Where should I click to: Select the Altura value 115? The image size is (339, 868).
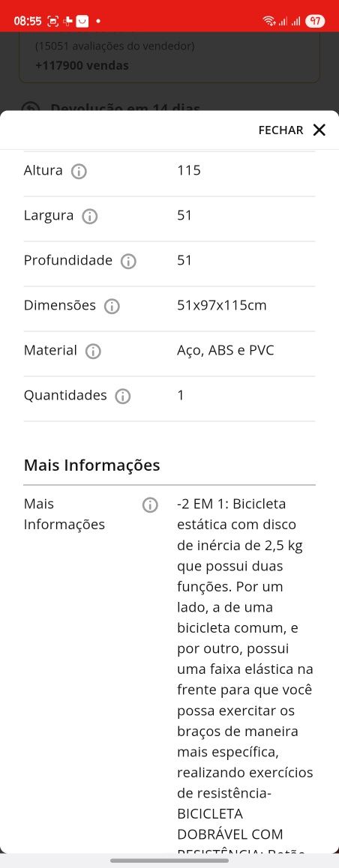pyautogui.click(x=189, y=170)
